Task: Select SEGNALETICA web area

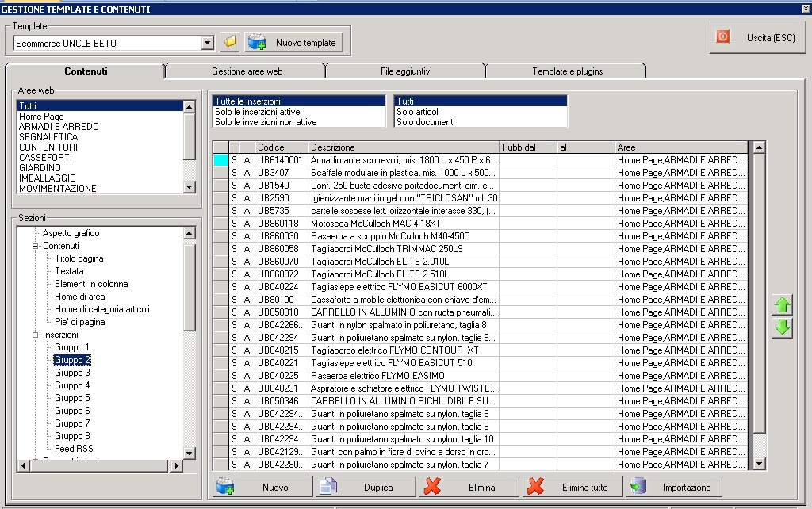Action: (101, 137)
